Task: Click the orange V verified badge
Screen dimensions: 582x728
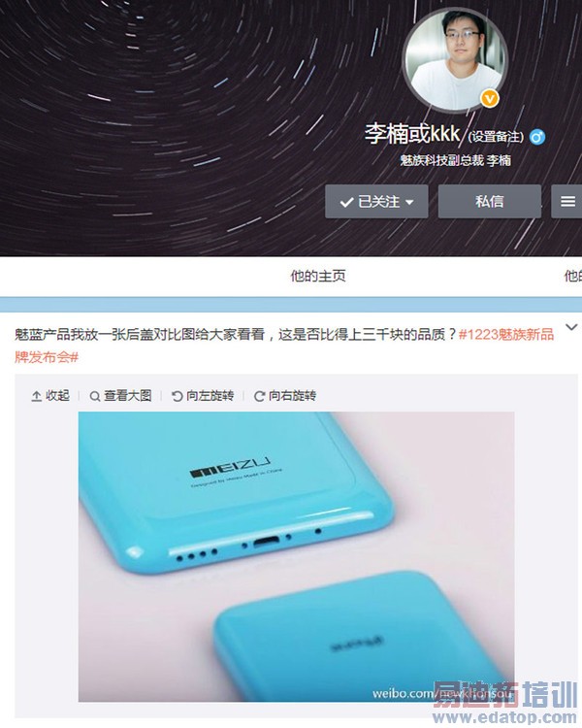Action: point(489,98)
